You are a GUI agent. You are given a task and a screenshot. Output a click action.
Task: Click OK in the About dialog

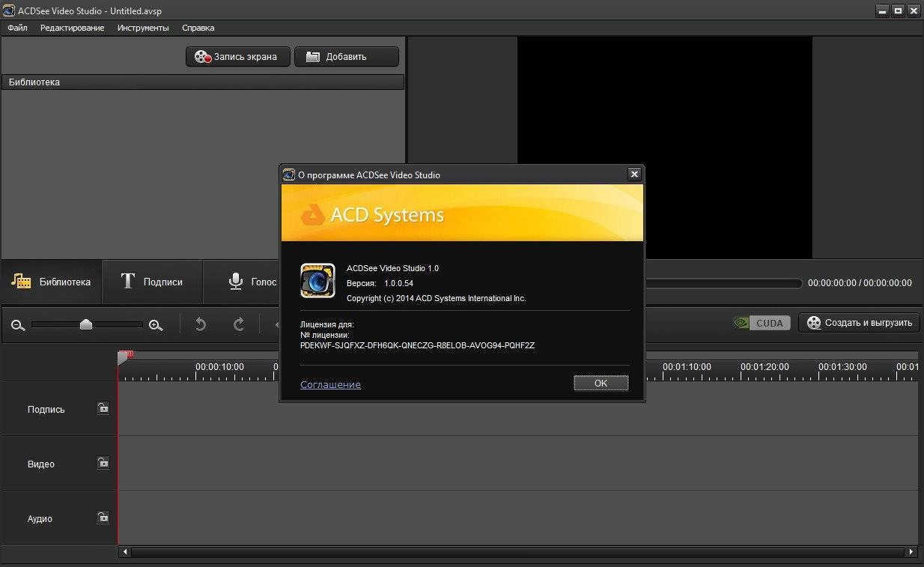point(601,383)
